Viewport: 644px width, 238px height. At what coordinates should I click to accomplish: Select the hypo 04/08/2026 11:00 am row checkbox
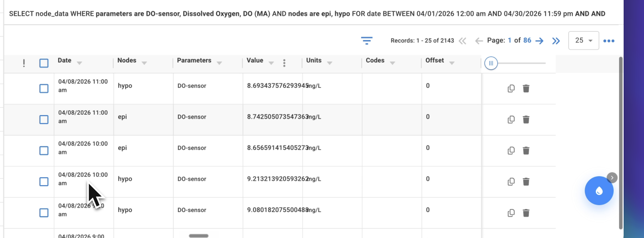pos(44,88)
